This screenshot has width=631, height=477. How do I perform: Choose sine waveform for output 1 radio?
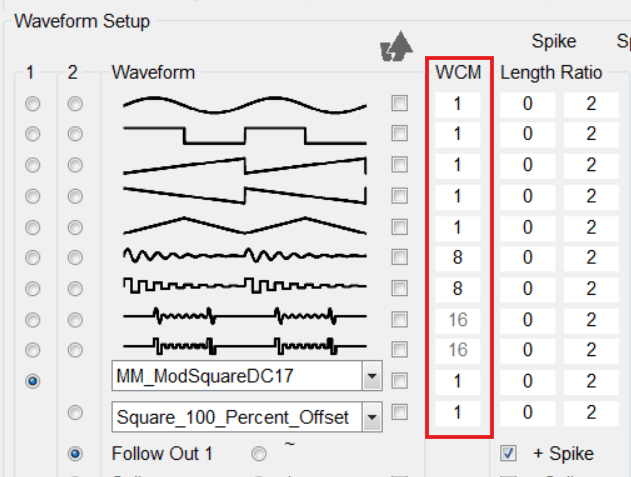click(33, 104)
